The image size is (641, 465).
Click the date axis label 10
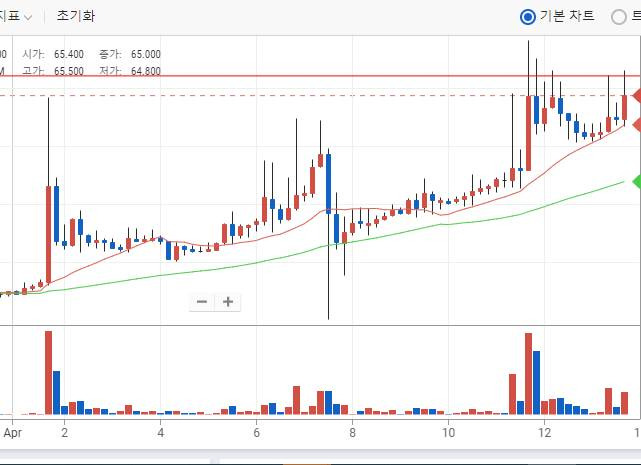[x=448, y=433]
